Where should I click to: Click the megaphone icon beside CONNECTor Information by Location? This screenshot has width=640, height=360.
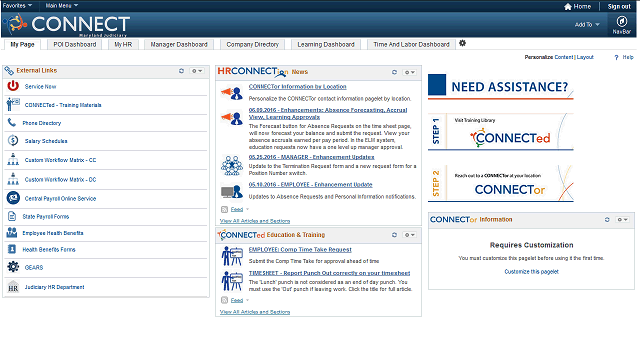pyautogui.click(x=232, y=93)
